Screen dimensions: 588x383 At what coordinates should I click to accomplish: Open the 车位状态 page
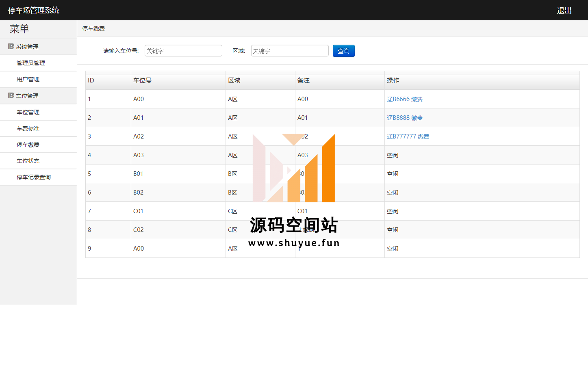click(x=28, y=161)
